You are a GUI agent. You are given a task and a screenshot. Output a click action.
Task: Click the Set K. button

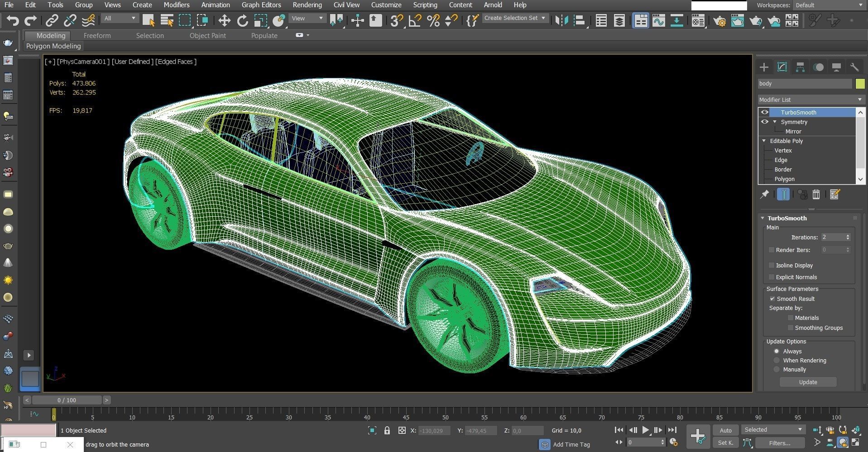[725, 443]
